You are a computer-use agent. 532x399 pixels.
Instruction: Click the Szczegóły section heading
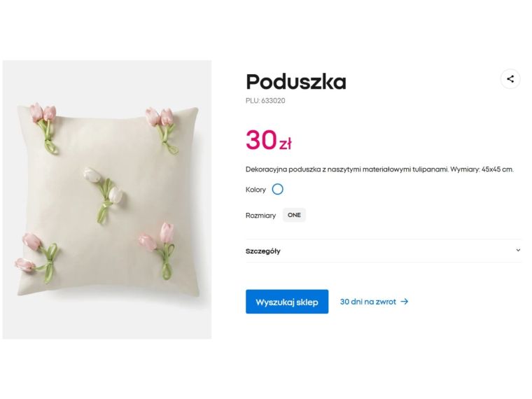pyautogui.click(x=263, y=251)
